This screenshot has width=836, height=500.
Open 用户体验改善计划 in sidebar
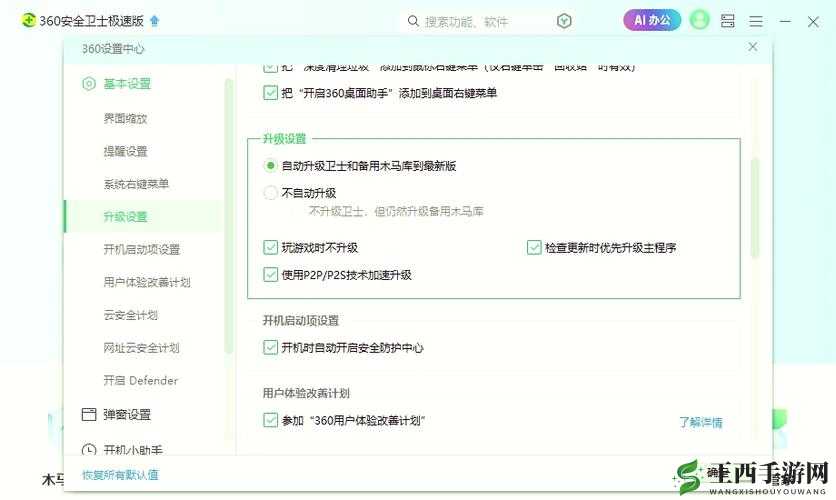pyautogui.click(x=147, y=282)
